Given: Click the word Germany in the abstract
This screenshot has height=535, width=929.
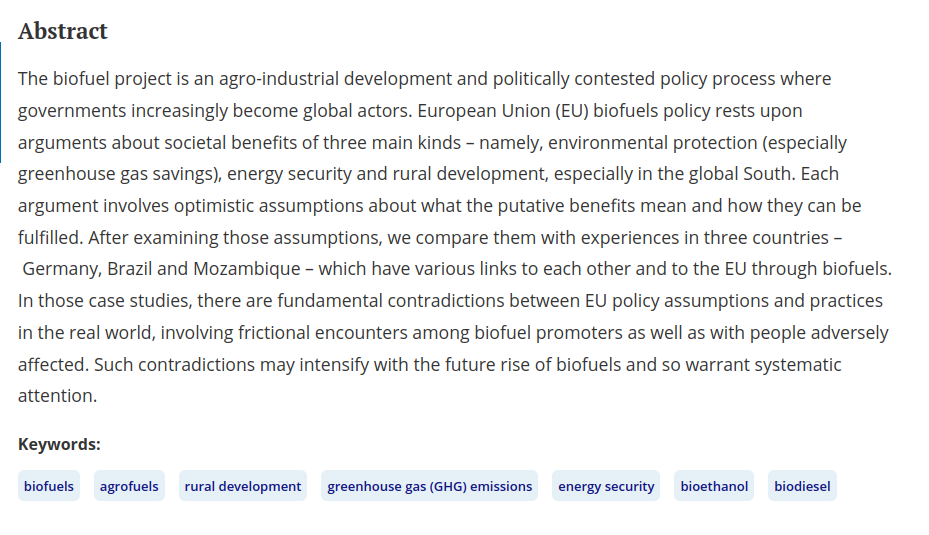Looking at the screenshot, I should coord(62,270).
